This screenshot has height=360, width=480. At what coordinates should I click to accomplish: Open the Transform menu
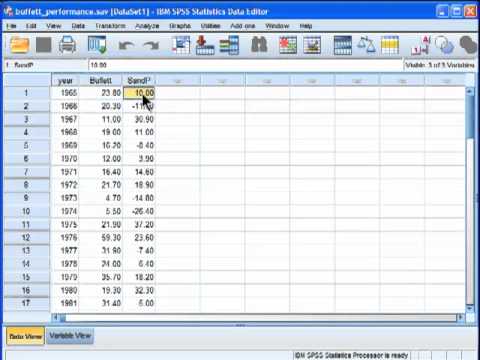(110, 26)
